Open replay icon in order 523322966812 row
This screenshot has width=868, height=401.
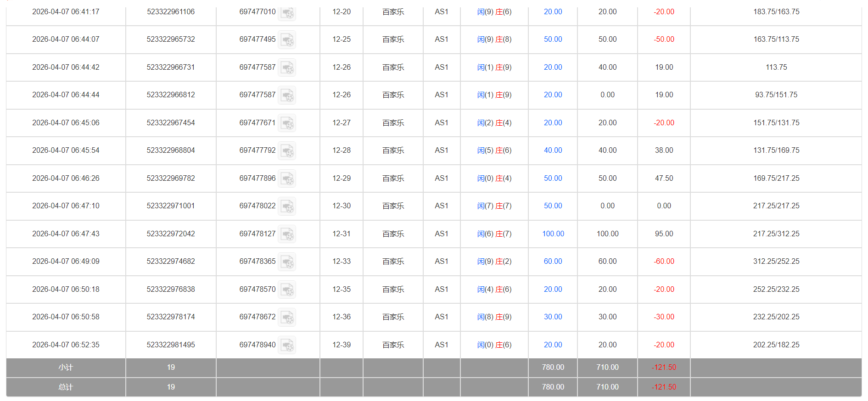(287, 95)
